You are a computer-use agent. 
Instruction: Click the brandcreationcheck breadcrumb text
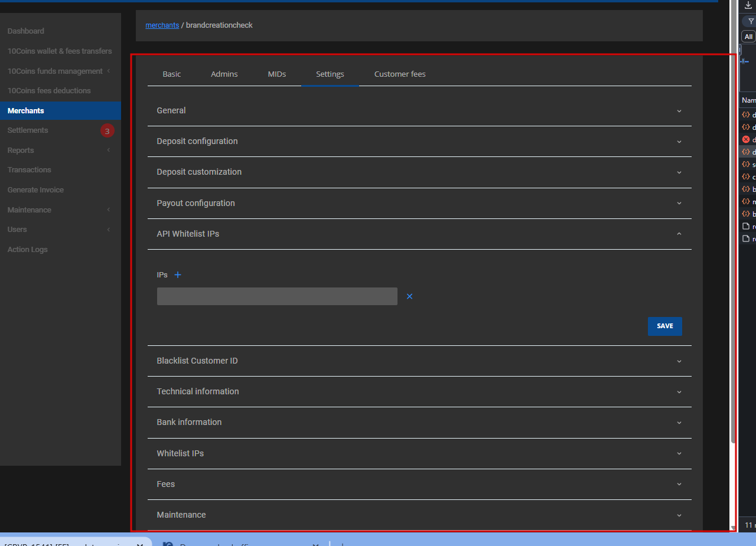pyautogui.click(x=219, y=25)
